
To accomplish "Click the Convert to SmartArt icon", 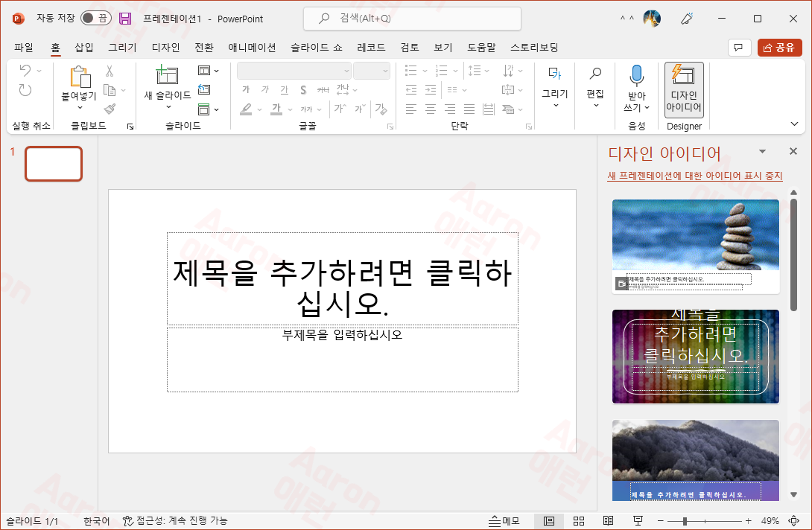I will [x=508, y=109].
